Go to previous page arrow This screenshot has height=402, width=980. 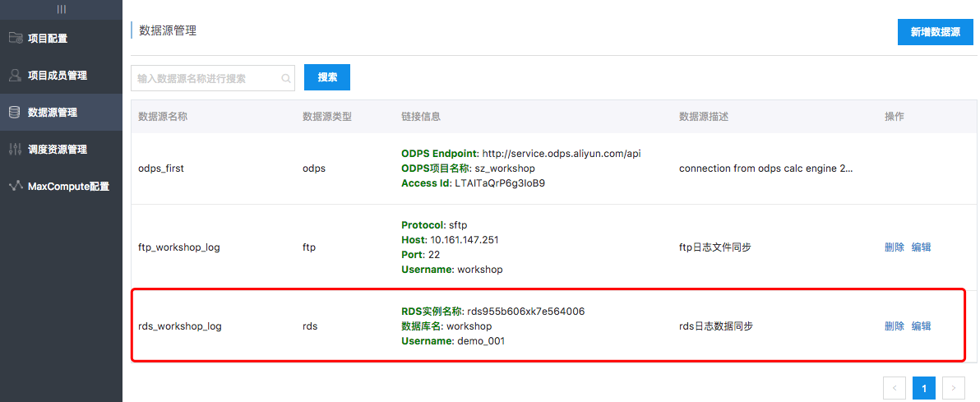pos(894,388)
